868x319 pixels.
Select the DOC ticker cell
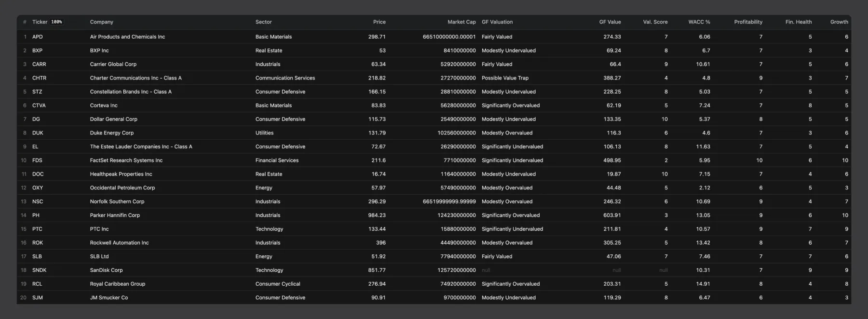[38, 174]
